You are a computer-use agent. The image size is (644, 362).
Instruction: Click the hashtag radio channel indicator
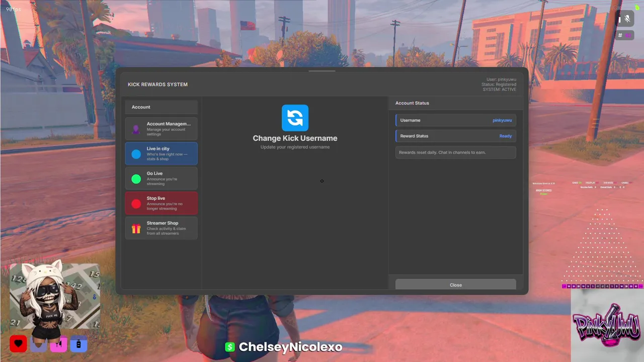625,35
